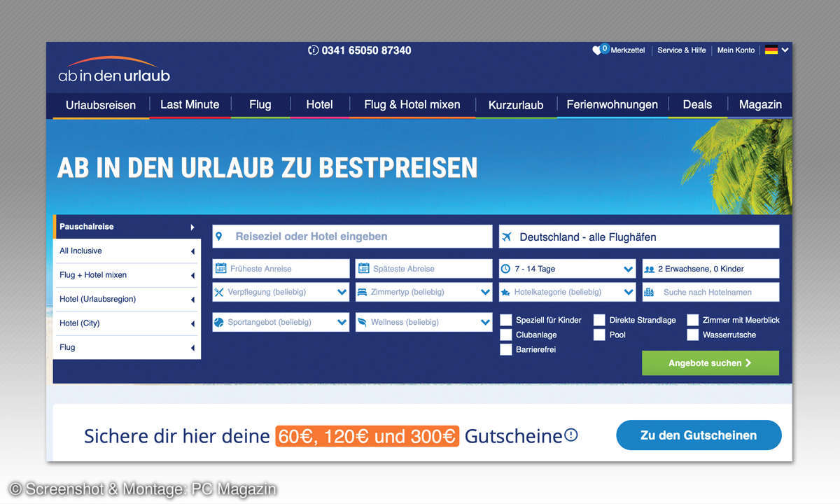Image resolution: width=840 pixels, height=504 pixels.
Task: Open Flug & Hotel mixen tab
Action: coord(412,105)
